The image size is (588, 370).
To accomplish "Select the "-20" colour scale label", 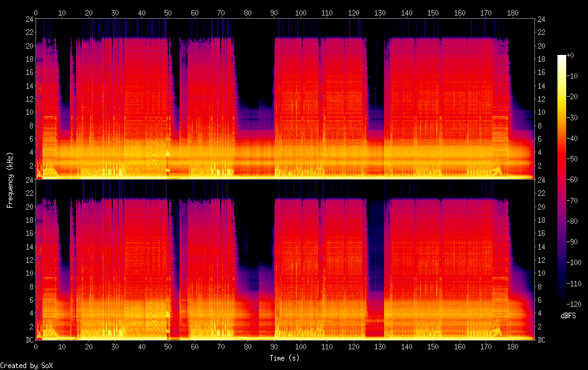I will pyautogui.click(x=572, y=97).
